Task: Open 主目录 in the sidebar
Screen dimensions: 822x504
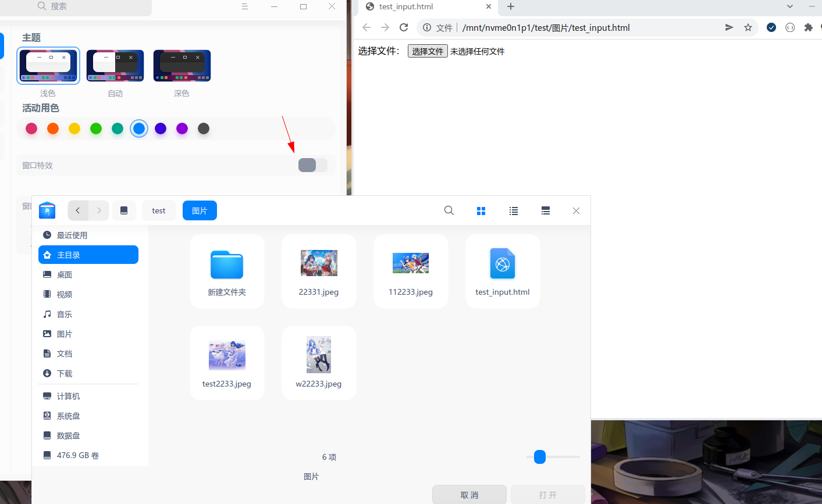Action: coord(88,255)
